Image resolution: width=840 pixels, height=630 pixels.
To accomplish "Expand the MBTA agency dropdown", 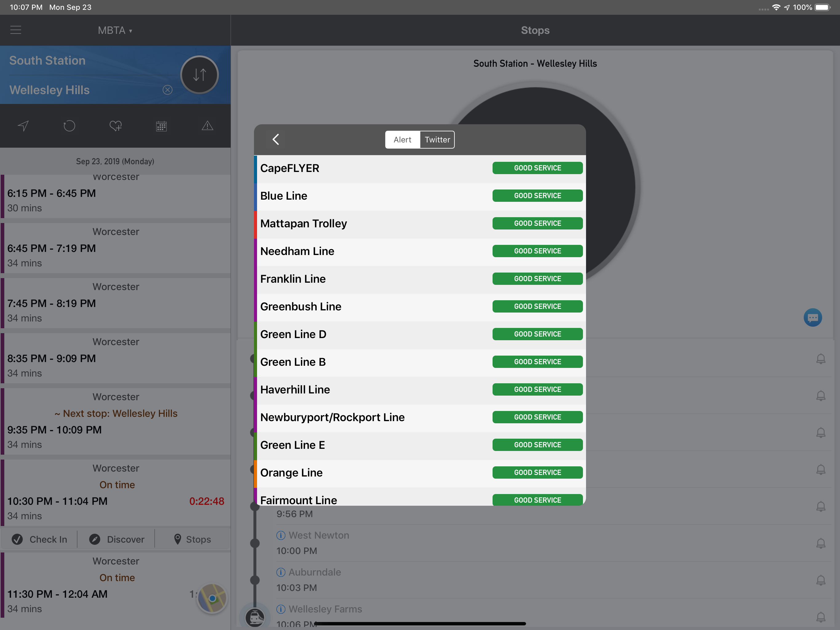I will tap(115, 30).
